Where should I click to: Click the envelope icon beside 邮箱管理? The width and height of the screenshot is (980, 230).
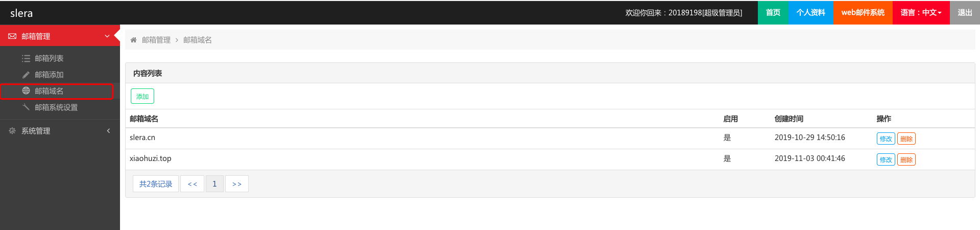(x=12, y=36)
